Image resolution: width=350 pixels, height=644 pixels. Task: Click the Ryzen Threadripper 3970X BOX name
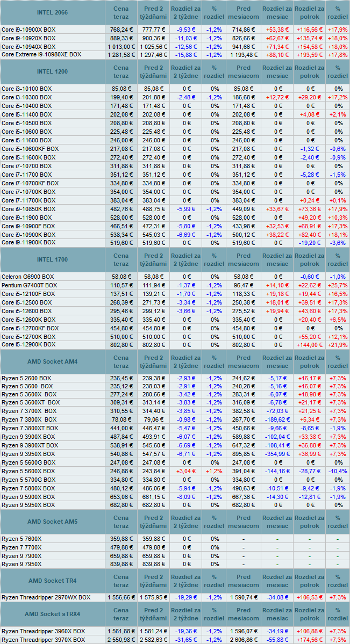tap(44, 640)
